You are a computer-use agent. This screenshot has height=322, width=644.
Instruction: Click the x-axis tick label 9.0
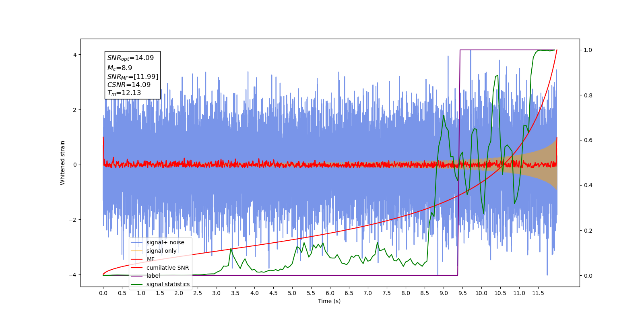[444, 293]
